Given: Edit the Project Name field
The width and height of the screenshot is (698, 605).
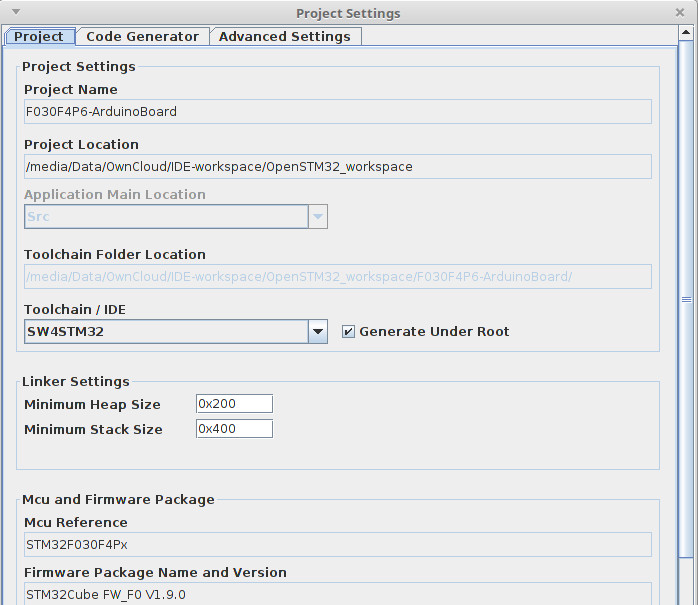Looking at the screenshot, I should click(338, 111).
